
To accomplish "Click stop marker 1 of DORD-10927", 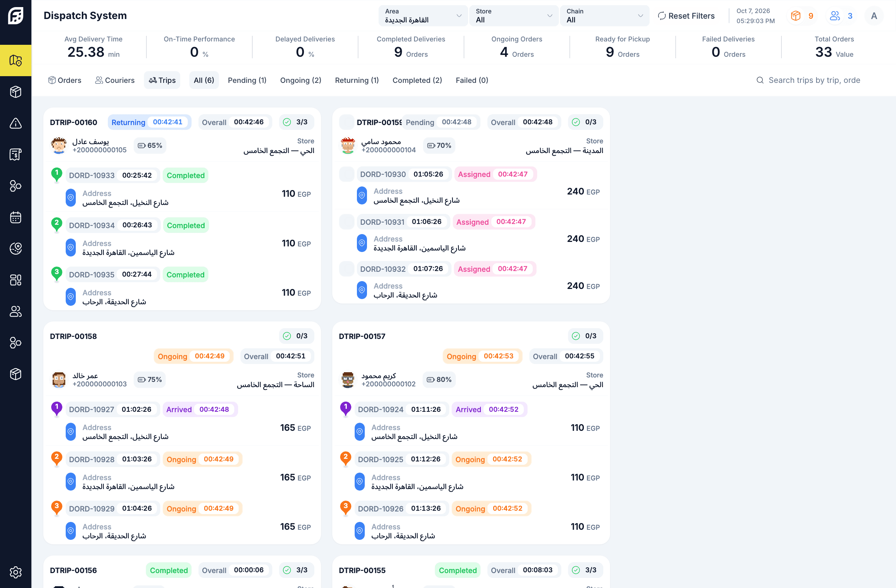I will pyautogui.click(x=56, y=408).
